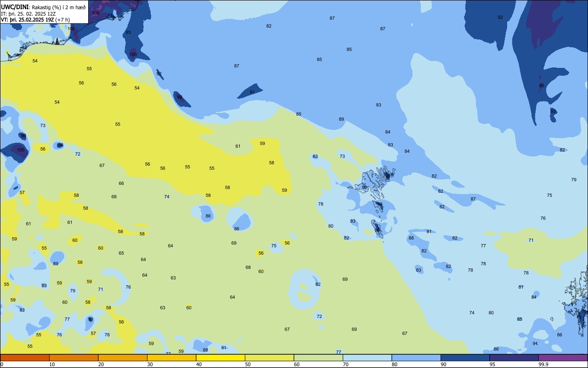Viewport: 588px width, 368px height.
Task: Click the humidity value "65" on the map
Action: coord(121,253)
